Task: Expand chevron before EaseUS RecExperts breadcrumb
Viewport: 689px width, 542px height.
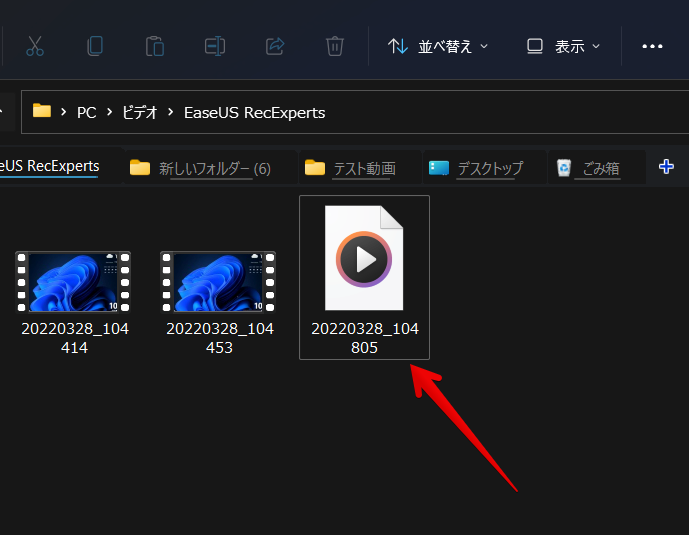Action: [x=170, y=112]
